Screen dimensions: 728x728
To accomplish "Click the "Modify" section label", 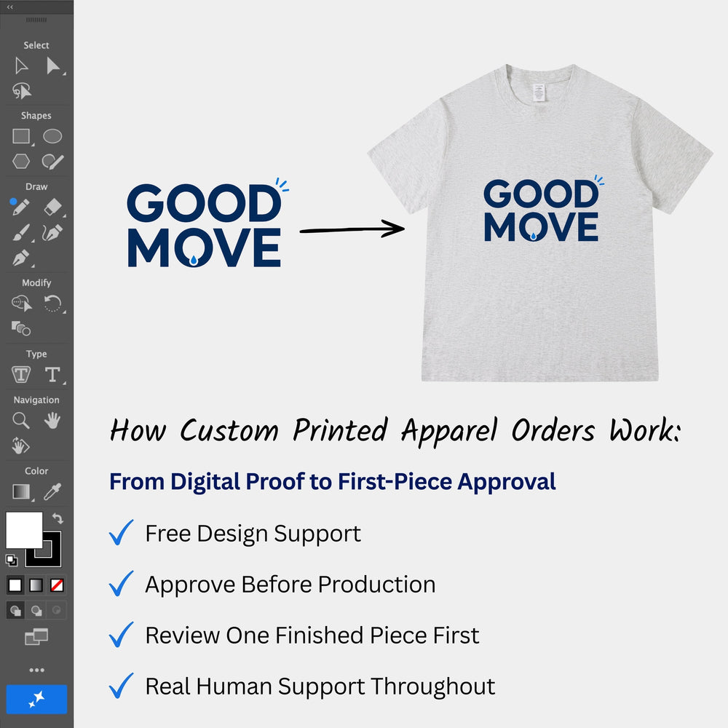I will tap(36, 282).
